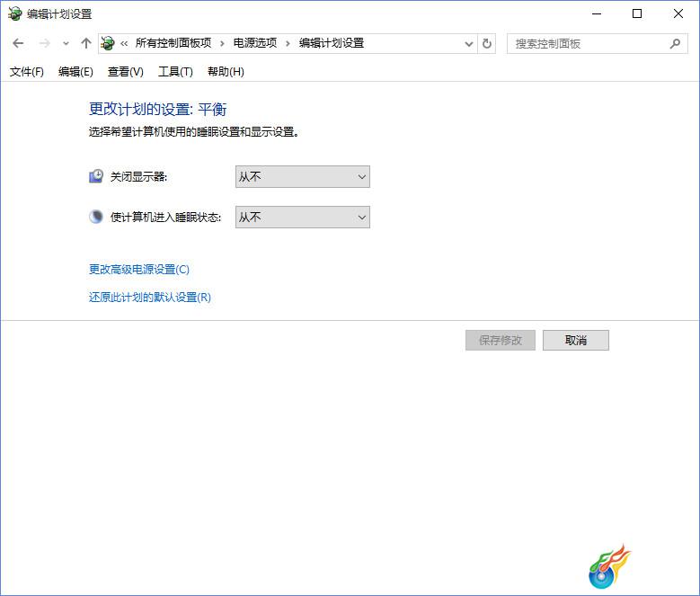Click heading 更改计划的设置: 平衡
This screenshot has width=700, height=596.
click(157, 110)
